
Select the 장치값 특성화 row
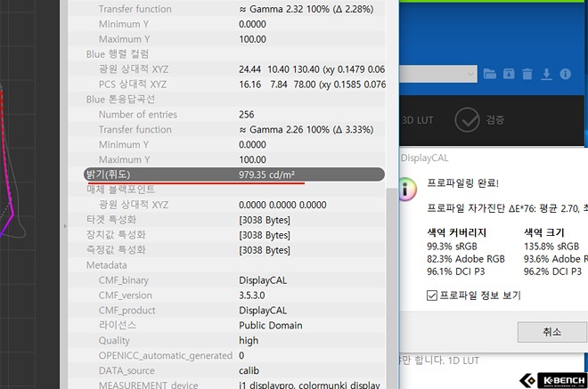[226, 235]
